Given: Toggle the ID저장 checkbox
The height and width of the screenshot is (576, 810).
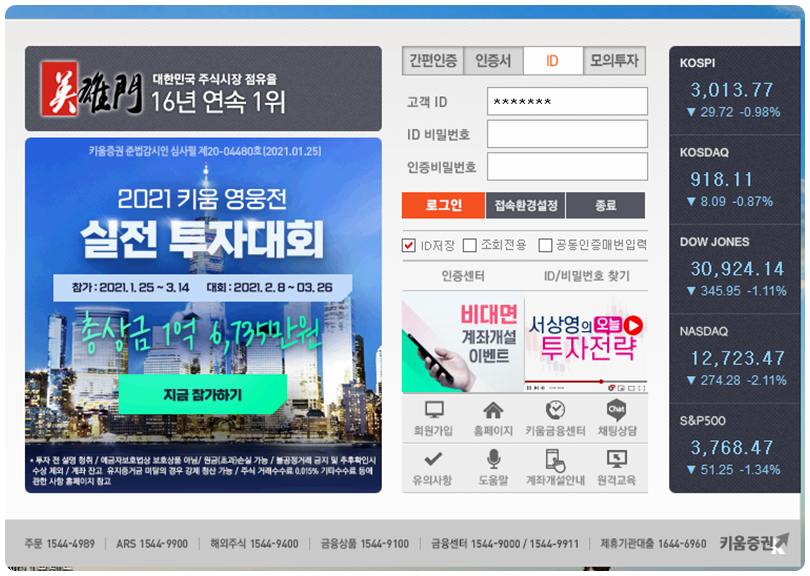Looking at the screenshot, I should click(x=409, y=245).
